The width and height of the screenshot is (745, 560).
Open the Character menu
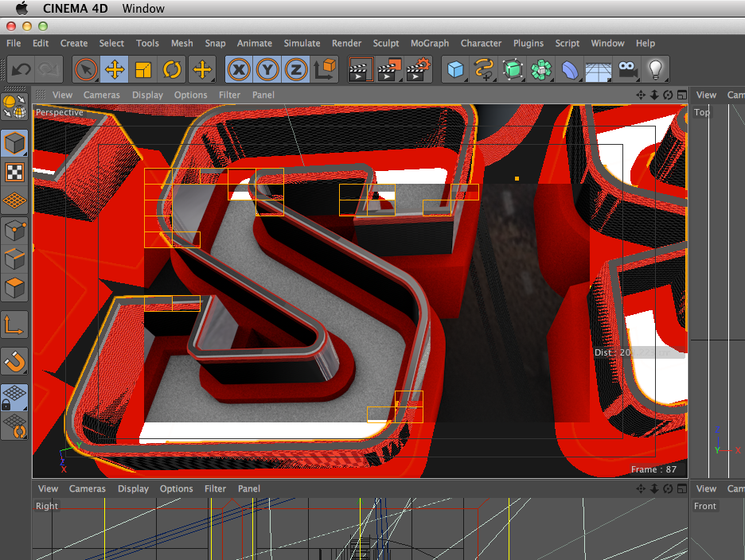coord(481,43)
